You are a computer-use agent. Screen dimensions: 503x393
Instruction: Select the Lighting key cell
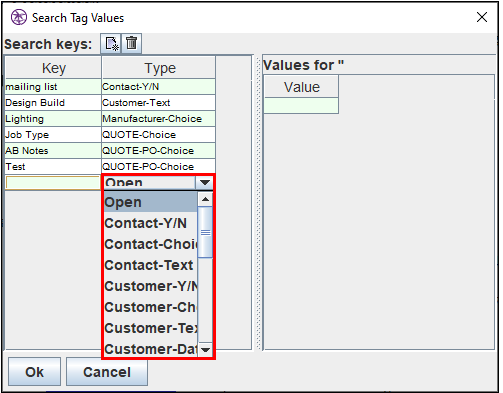click(x=53, y=119)
